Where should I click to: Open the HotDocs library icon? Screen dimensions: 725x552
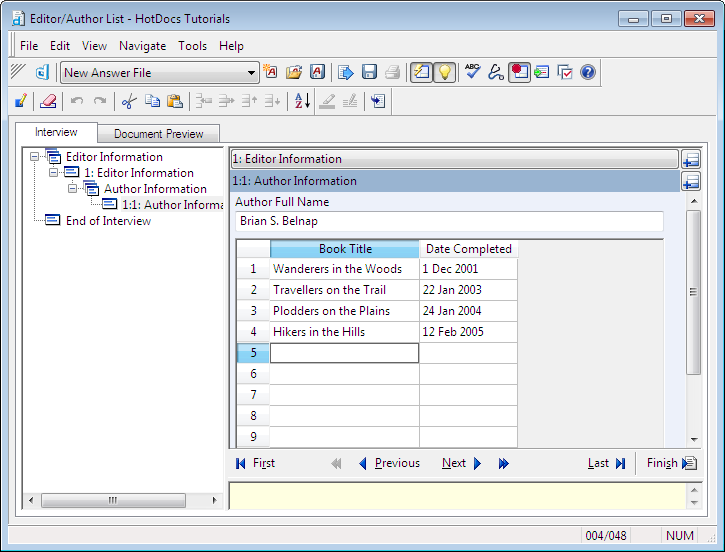pyautogui.click(x=42, y=73)
